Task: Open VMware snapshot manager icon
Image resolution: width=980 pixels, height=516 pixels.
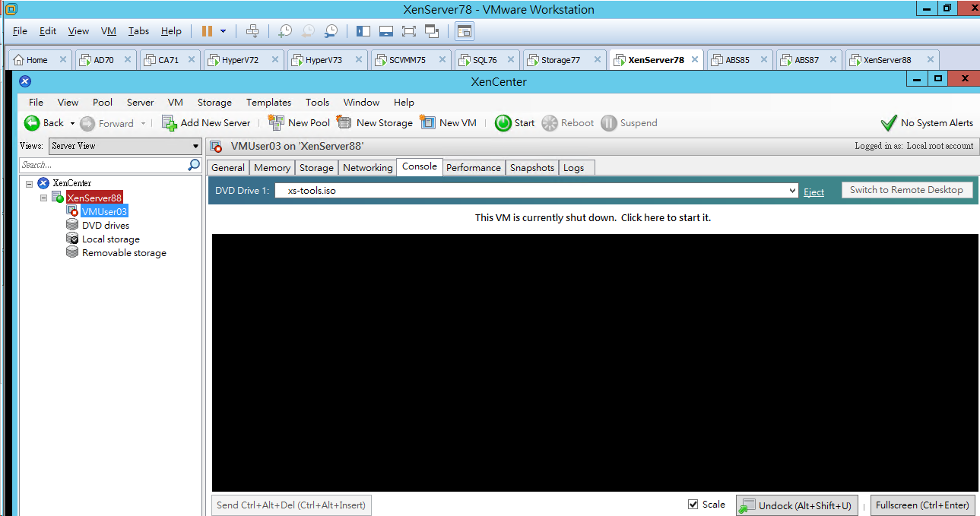Action: pyautogui.click(x=331, y=31)
